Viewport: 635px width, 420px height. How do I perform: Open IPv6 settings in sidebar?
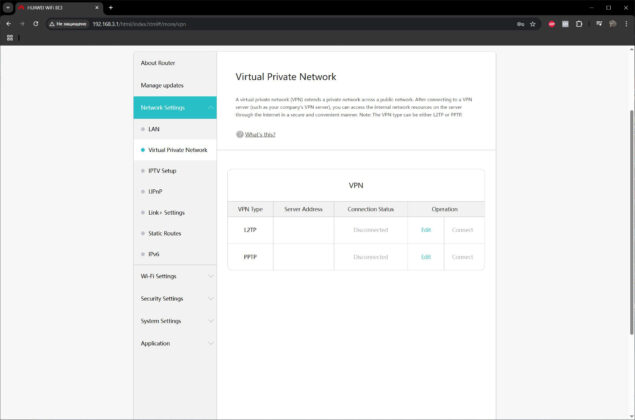click(175, 254)
